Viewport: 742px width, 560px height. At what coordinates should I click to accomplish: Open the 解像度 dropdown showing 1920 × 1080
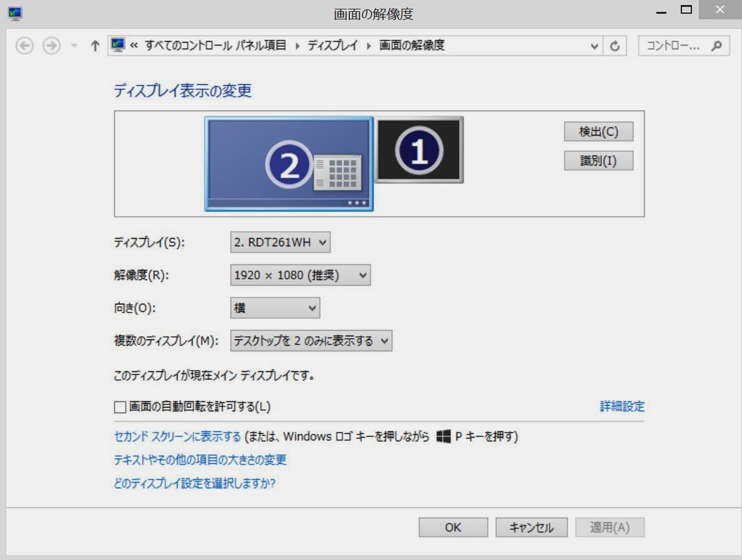[301, 275]
